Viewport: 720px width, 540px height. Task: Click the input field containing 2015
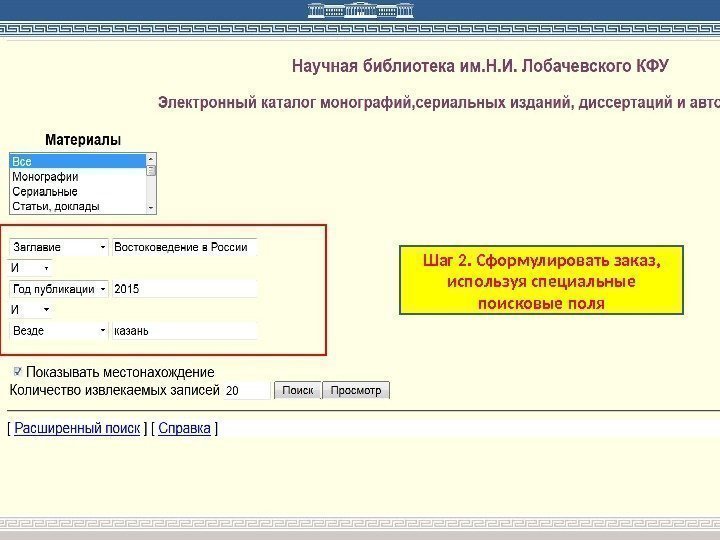pos(185,289)
